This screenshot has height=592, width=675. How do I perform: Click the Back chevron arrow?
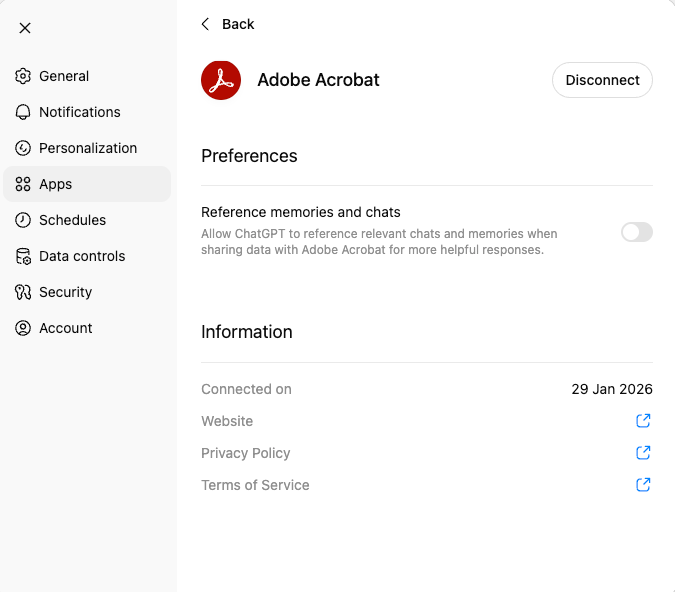pyautogui.click(x=206, y=24)
